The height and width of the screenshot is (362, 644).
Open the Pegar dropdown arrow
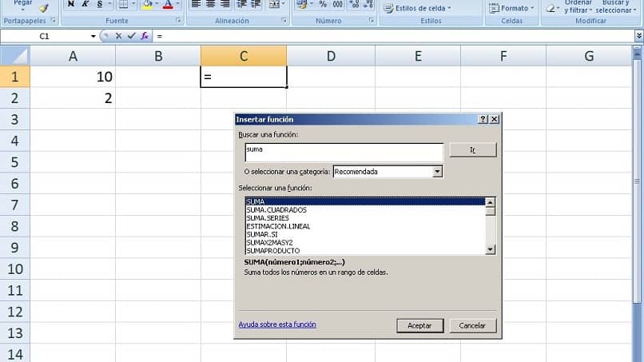[22, 9]
